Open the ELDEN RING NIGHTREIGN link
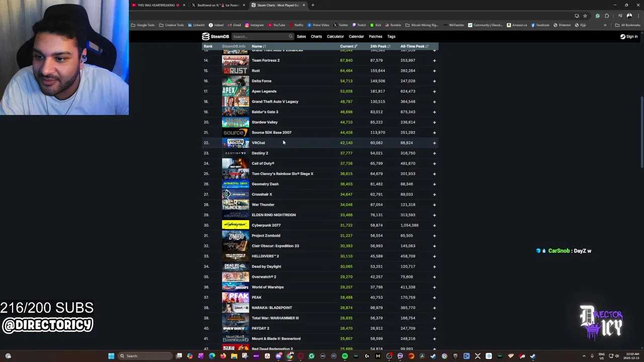This screenshot has height=362, width=644. [274, 215]
